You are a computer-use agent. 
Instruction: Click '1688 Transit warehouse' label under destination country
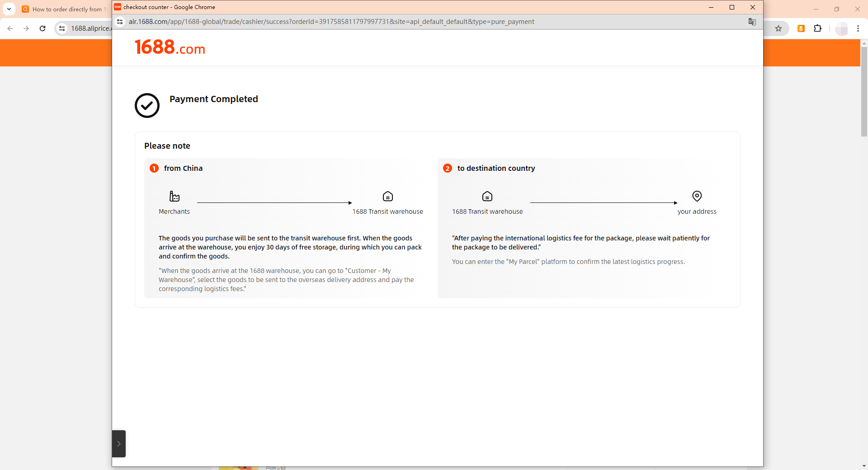[487, 211]
